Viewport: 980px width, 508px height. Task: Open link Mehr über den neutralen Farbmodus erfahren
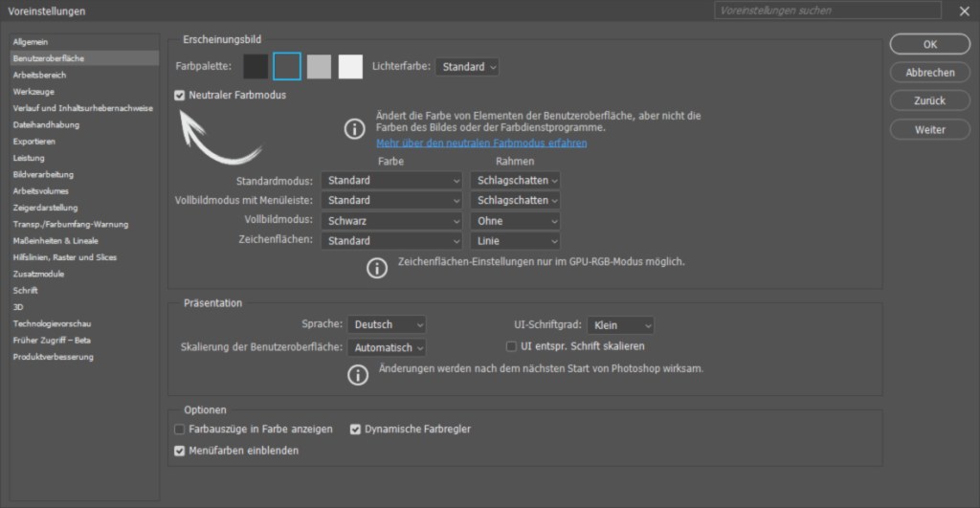point(481,143)
